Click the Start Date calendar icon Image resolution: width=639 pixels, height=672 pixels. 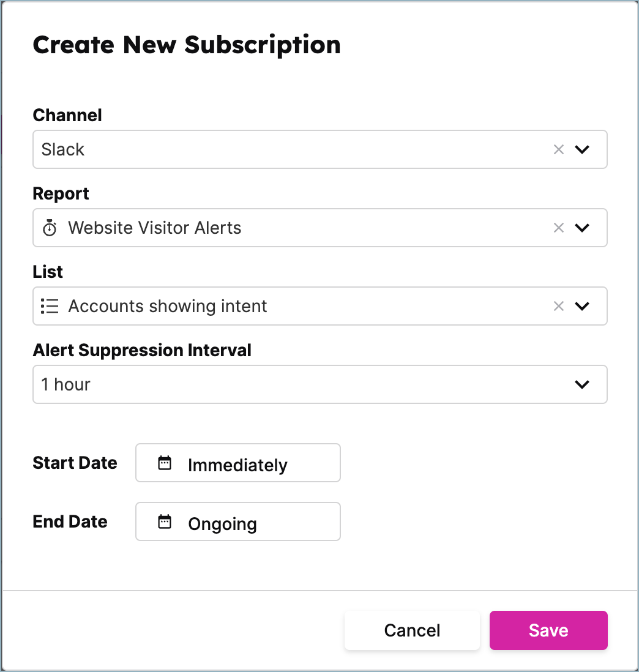[165, 463]
